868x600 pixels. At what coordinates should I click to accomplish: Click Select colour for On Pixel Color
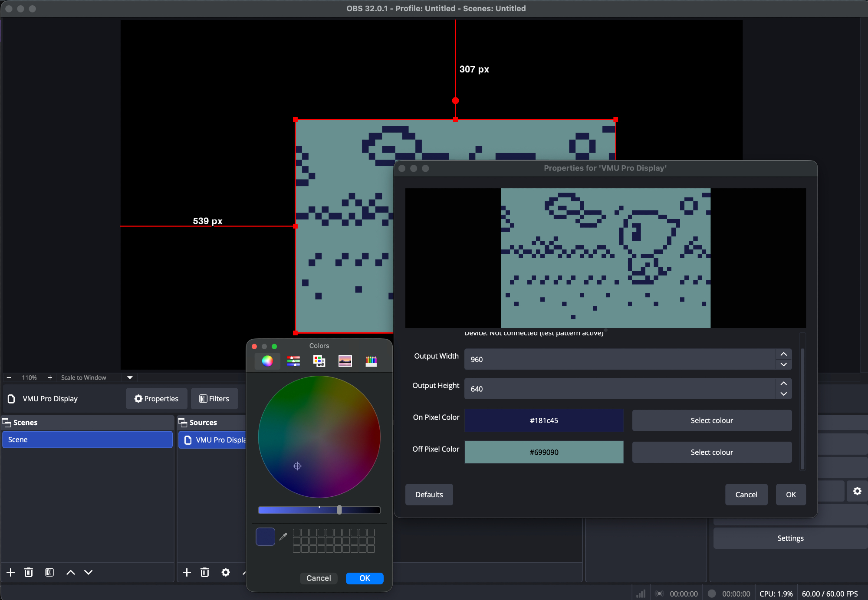[x=712, y=420]
